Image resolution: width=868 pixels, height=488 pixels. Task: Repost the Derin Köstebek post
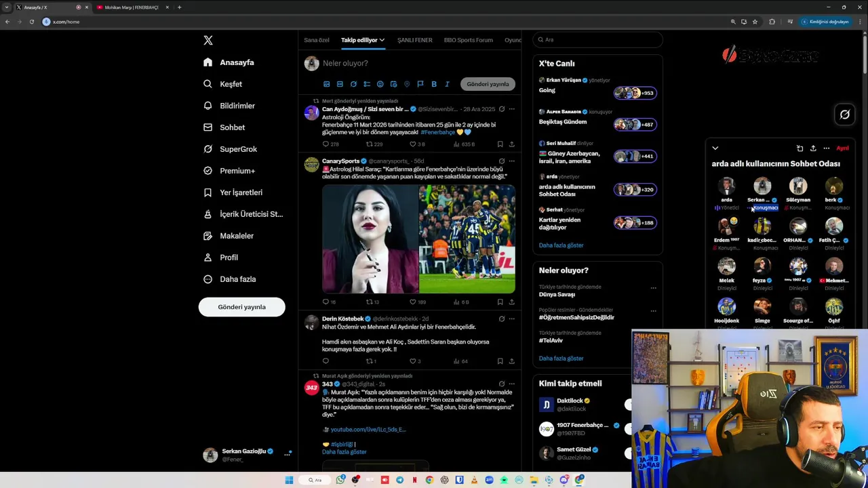click(x=371, y=361)
